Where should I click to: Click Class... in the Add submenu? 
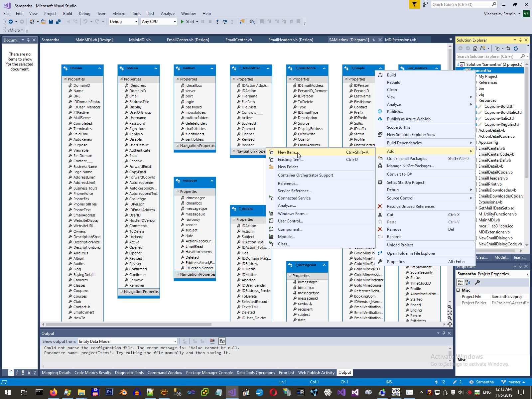coord(321,244)
